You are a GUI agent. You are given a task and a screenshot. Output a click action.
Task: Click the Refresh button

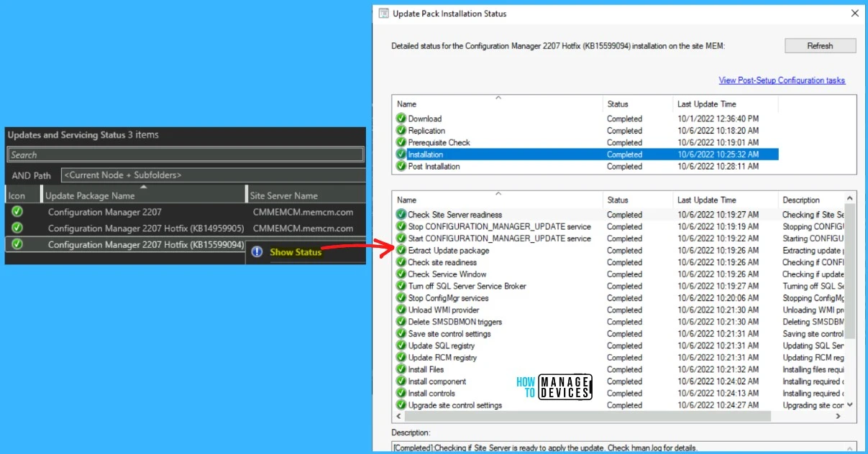tap(820, 46)
